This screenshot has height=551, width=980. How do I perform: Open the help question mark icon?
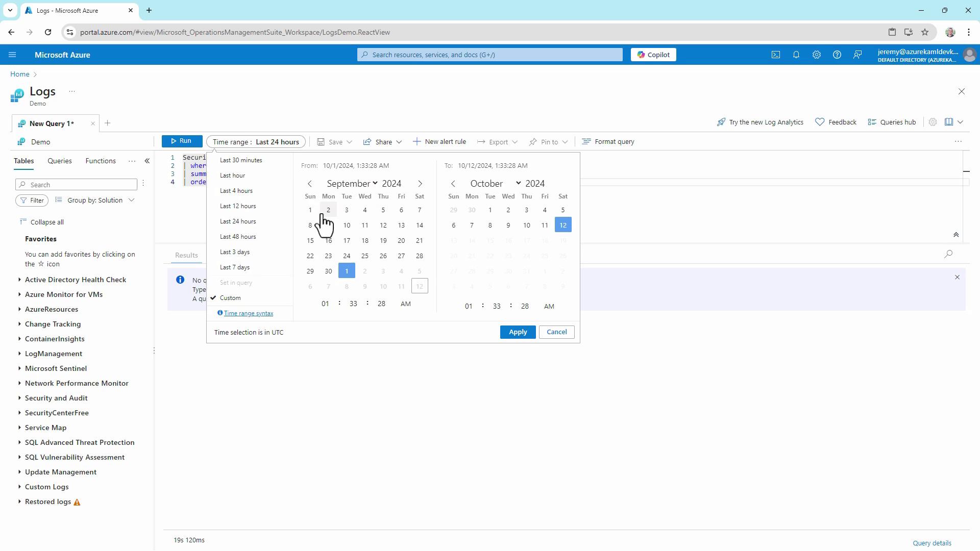(837, 55)
